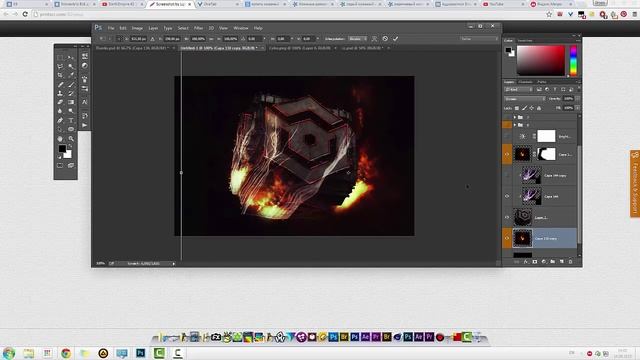
Task: Select the Move tool
Action: 71,58
